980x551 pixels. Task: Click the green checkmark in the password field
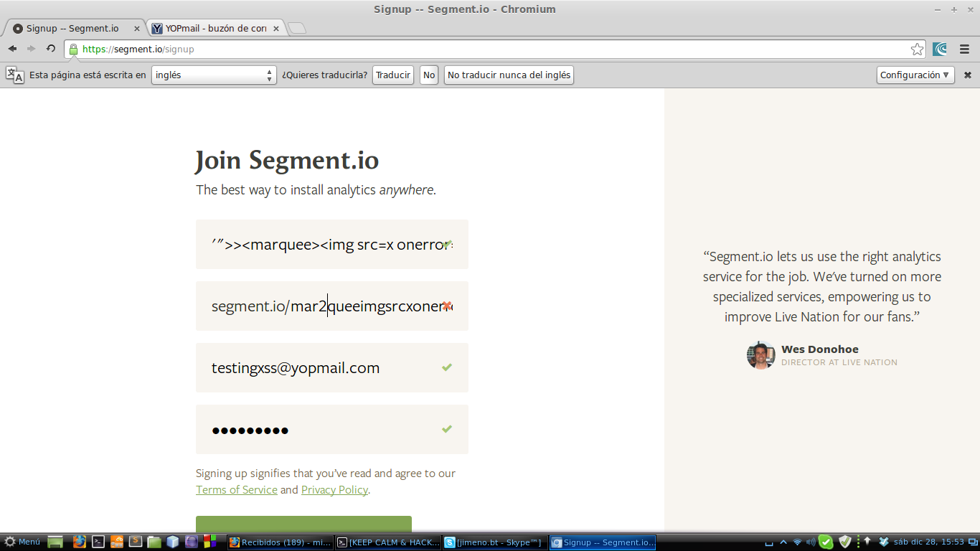(x=447, y=429)
